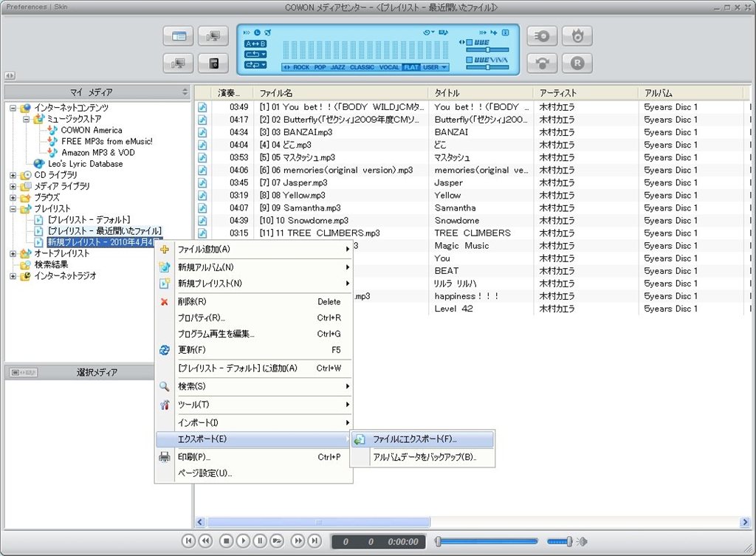This screenshot has height=556, width=756.
Task: Enable the BBE ViVA checkbox
Action: [469, 60]
